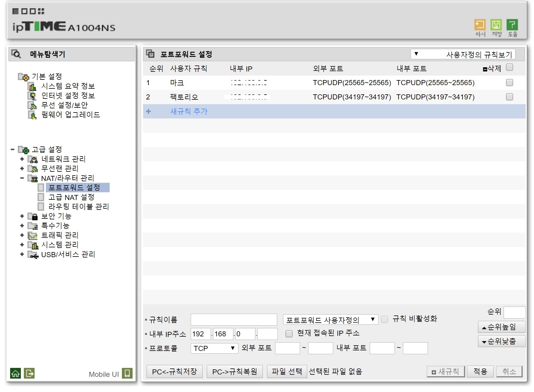Click the 다시 (refresh) icon
Screen dimensions: 534x392
(x=480, y=25)
